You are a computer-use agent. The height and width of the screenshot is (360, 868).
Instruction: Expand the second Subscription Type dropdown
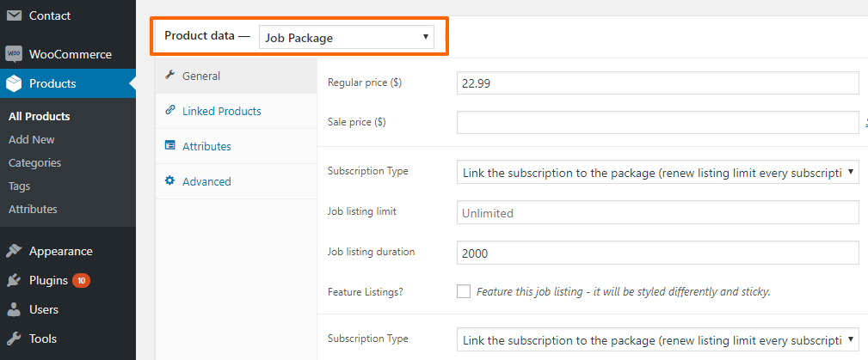coord(657,339)
